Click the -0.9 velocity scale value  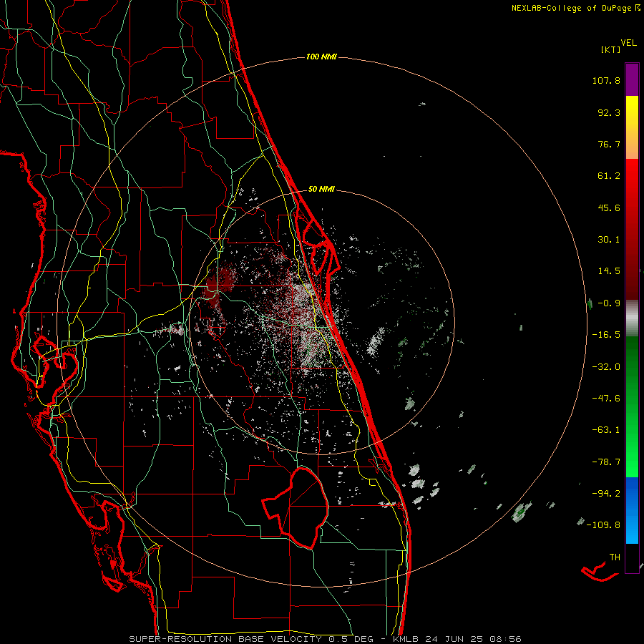[609, 303]
